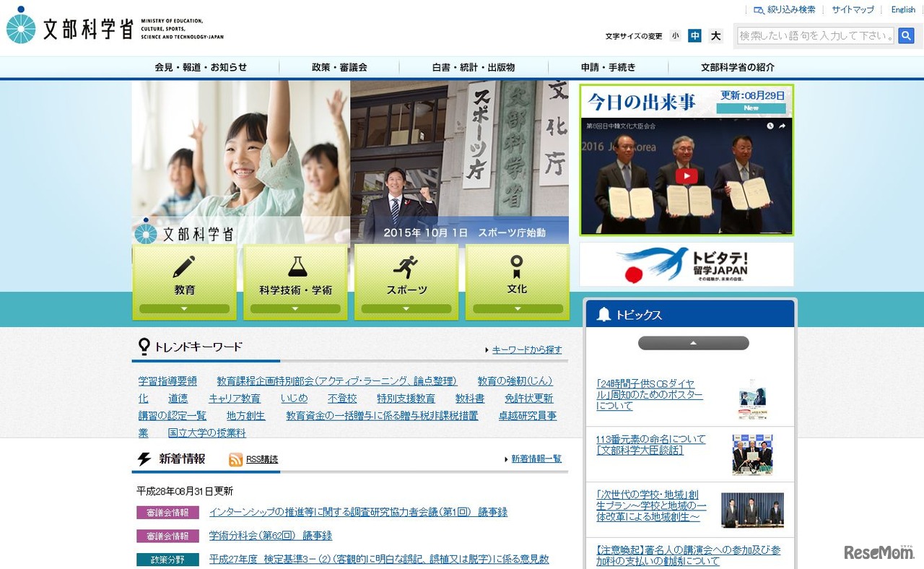Image resolution: width=924 pixels, height=569 pixels.
Task: Expand the 教育 dropdown arrow
Action: click(184, 308)
